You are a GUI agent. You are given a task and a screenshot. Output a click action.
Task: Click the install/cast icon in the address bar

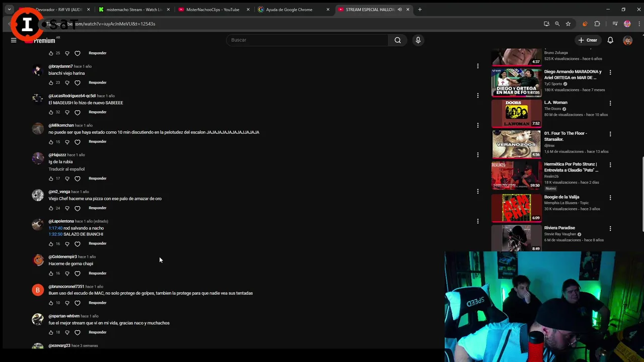(x=546, y=24)
